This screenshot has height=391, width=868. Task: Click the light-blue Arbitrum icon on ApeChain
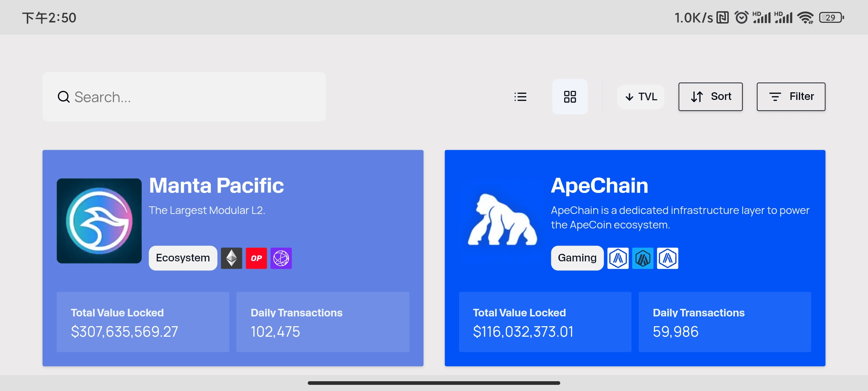[643, 258]
